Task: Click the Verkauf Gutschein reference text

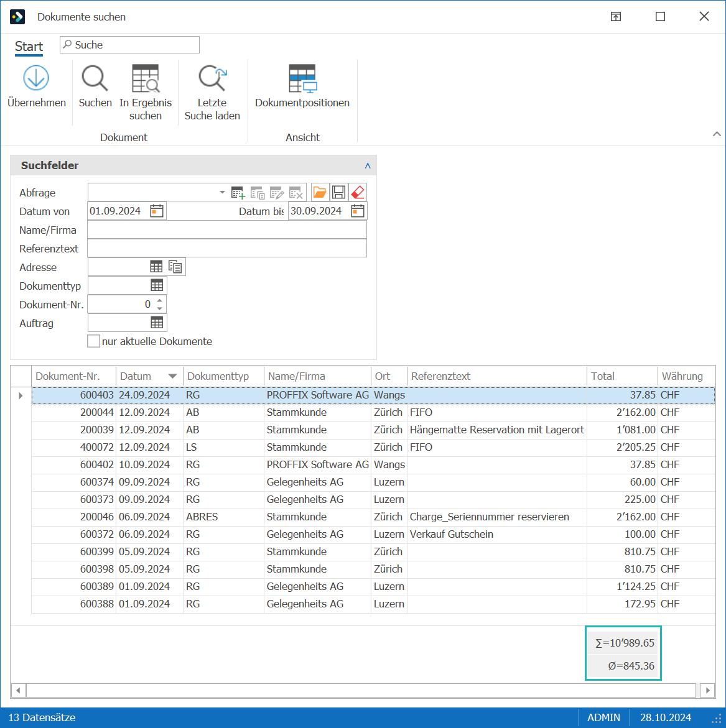Action: (451, 535)
